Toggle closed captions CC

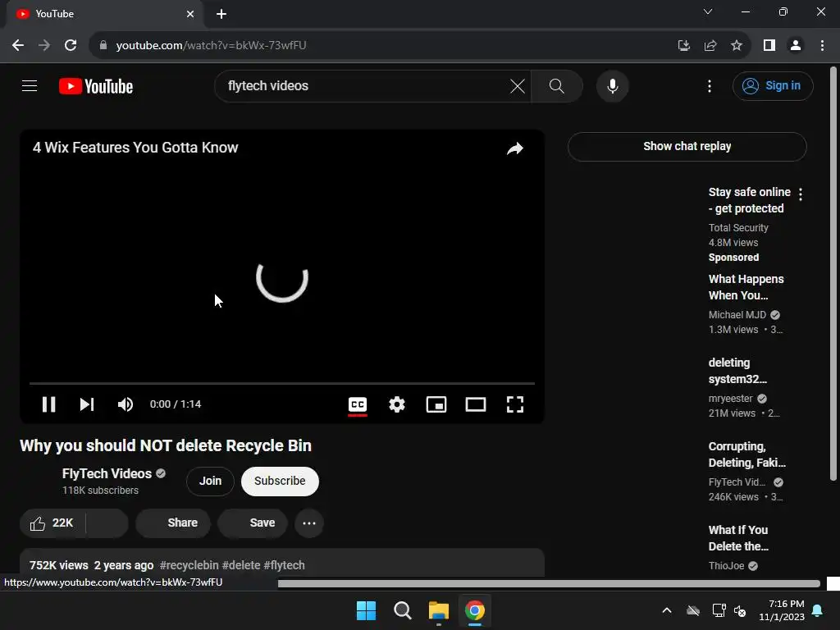pyautogui.click(x=358, y=405)
